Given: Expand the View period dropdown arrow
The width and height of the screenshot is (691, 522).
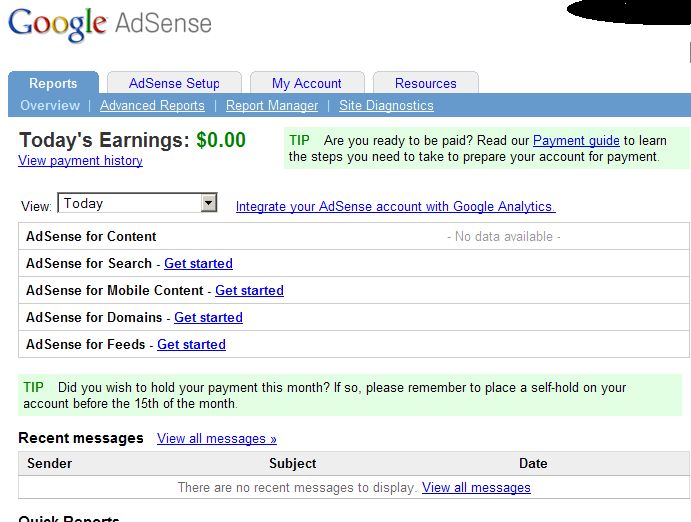Looking at the screenshot, I should click(x=208, y=203).
